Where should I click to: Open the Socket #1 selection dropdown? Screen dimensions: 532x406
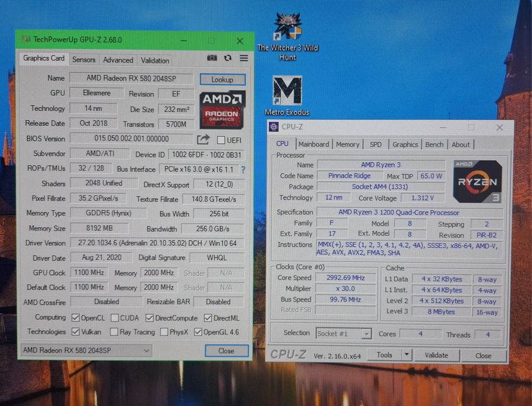(344, 333)
